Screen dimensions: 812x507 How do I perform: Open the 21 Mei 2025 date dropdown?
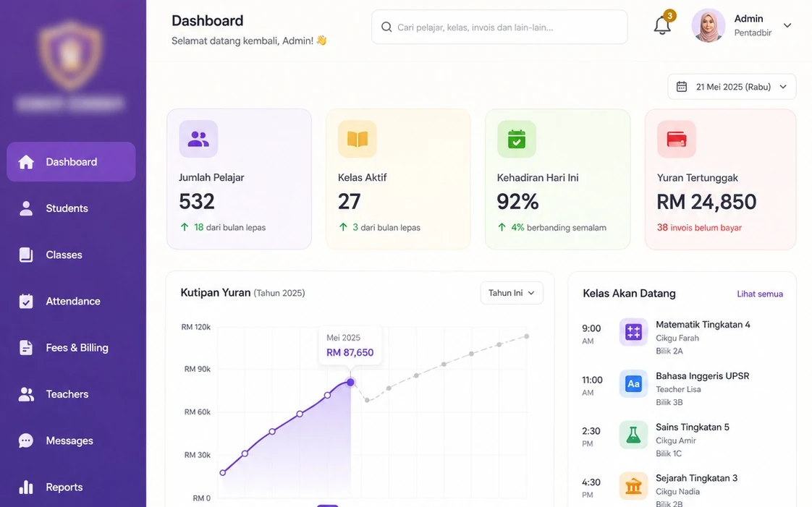[x=732, y=86]
